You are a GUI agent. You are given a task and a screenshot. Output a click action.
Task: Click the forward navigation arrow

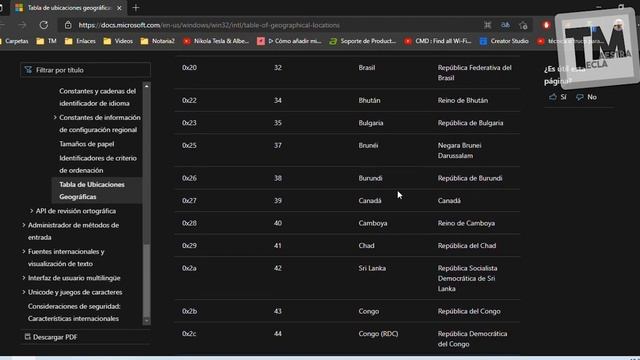(22, 25)
